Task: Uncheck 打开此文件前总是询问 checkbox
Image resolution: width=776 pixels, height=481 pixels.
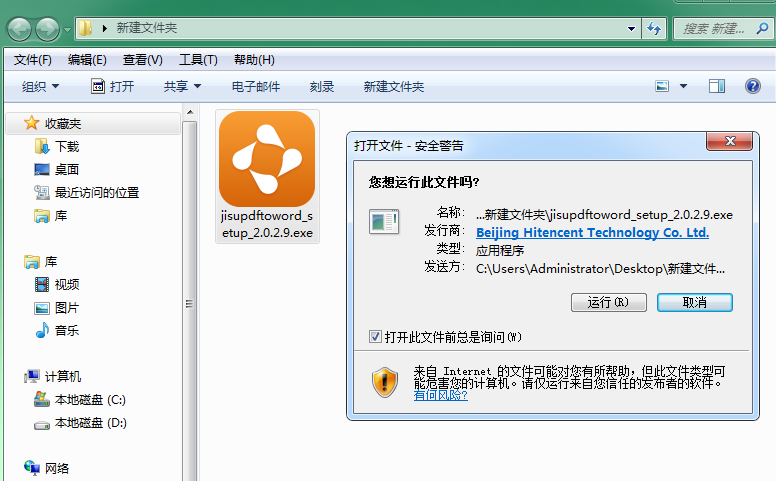Action: (x=375, y=337)
